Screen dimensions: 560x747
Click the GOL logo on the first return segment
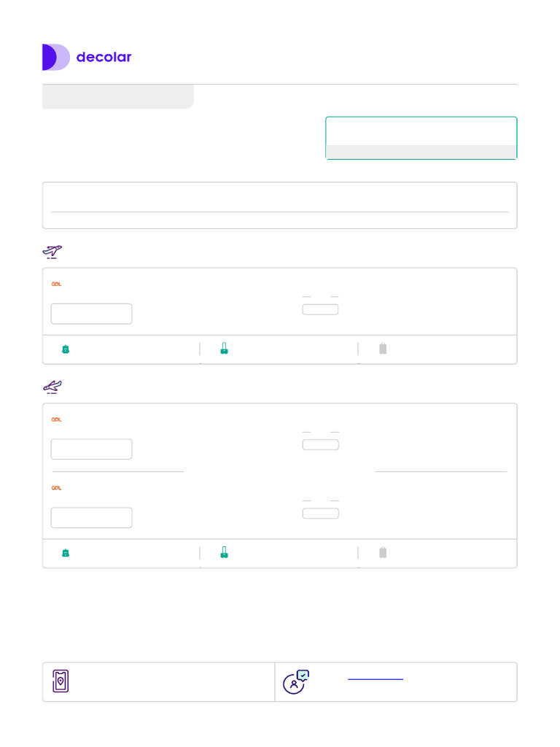pyautogui.click(x=56, y=419)
